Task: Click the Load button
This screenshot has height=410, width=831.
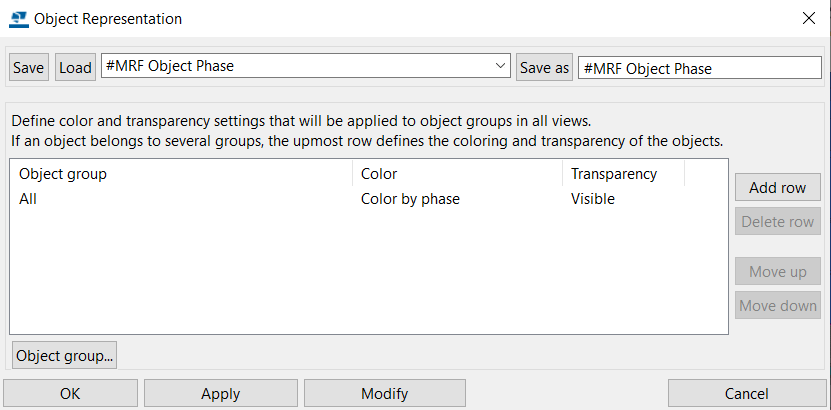Action: click(x=75, y=67)
